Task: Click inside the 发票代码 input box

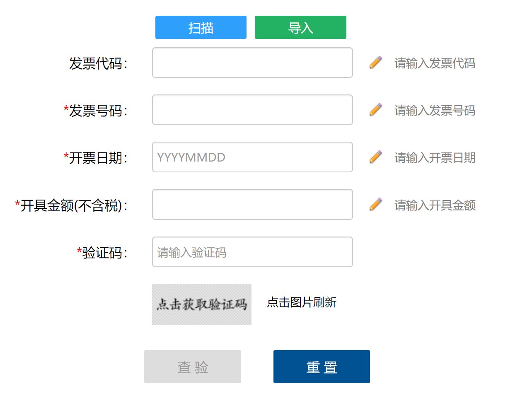Action: [x=252, y=63]
